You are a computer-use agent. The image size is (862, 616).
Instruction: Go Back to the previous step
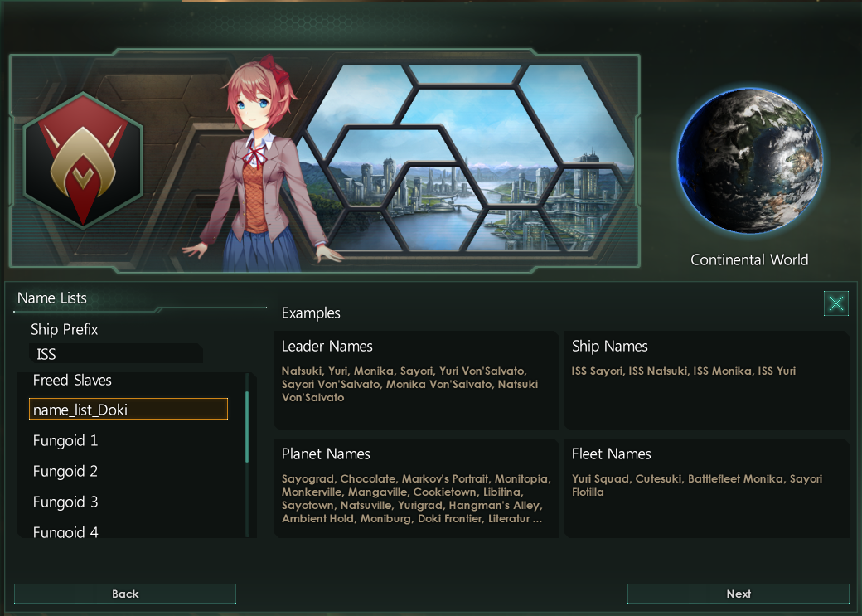point(125,594)
